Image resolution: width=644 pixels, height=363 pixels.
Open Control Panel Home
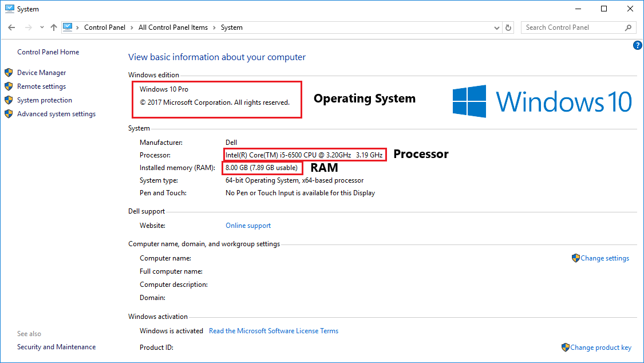point(48,52)
